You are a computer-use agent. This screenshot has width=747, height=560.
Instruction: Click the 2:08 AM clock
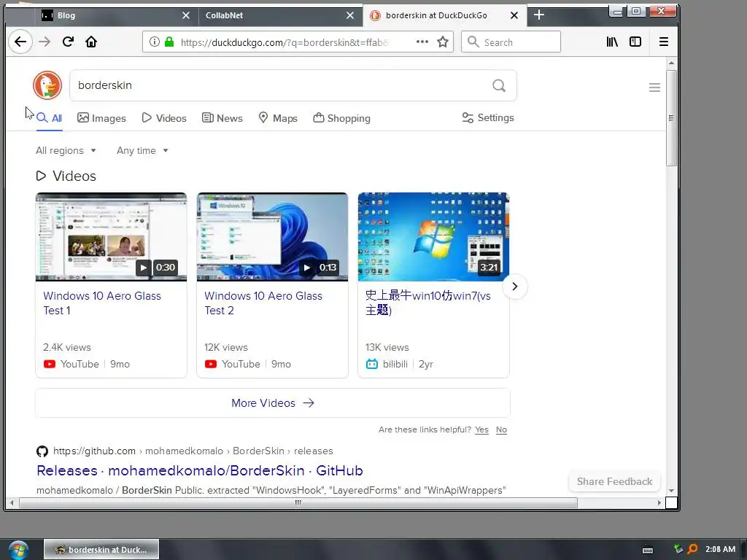click(720, 549)
